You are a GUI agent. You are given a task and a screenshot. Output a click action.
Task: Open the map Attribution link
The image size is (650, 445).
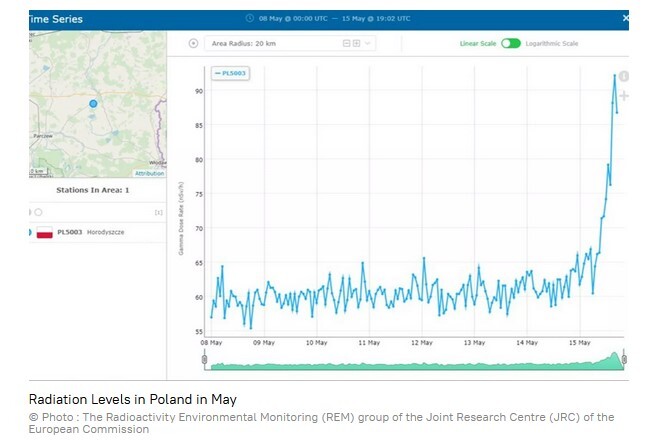tap(149, 173)
